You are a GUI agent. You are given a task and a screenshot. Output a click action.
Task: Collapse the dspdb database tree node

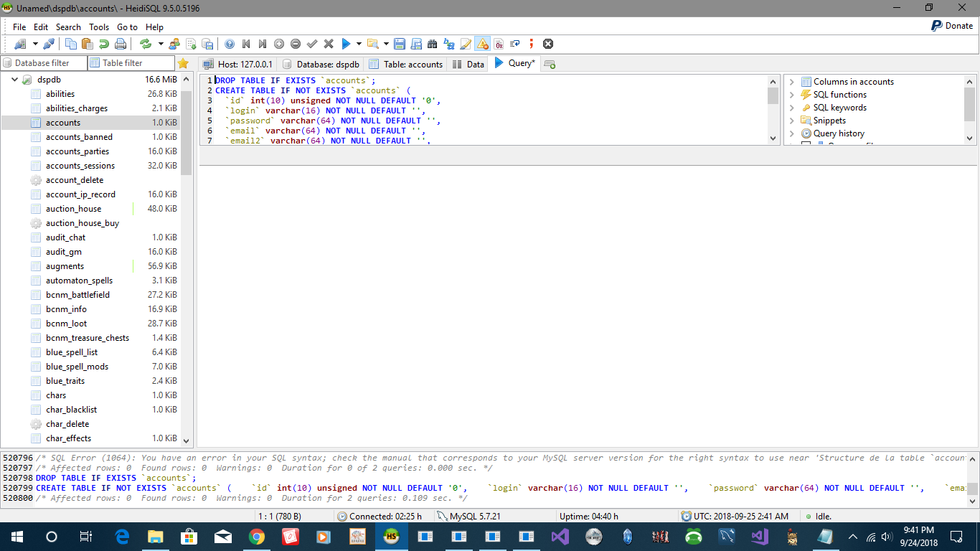14,80
